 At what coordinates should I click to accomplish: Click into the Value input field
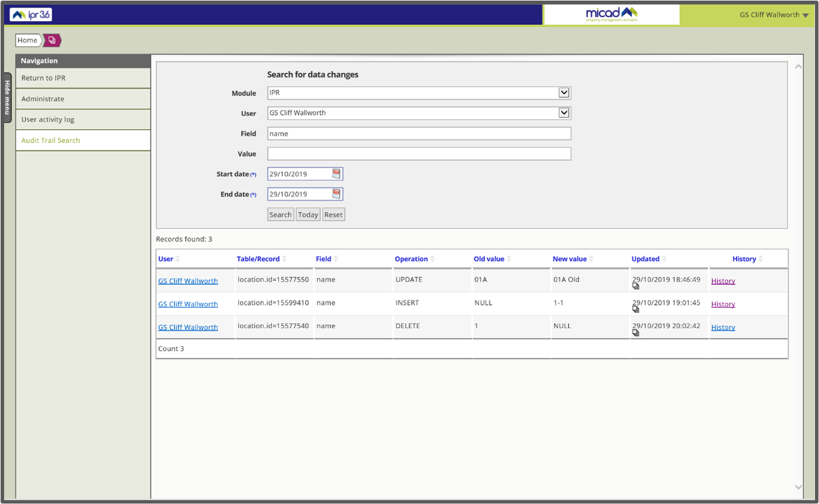(x=419, y=154)
